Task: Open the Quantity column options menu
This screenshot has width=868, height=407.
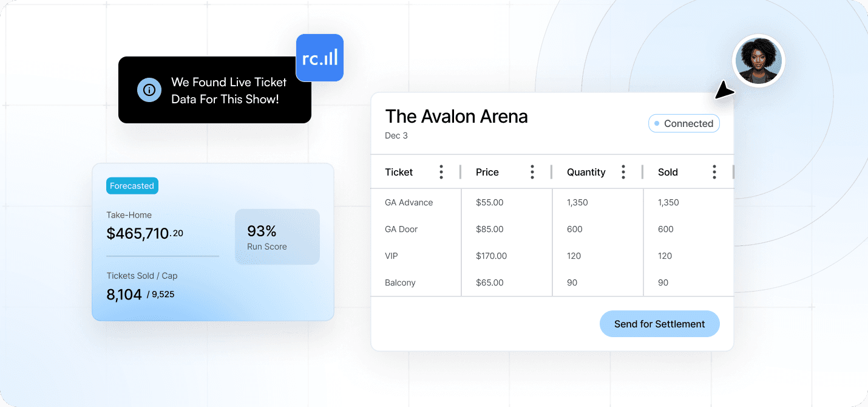Action: [x=623, y=172]
